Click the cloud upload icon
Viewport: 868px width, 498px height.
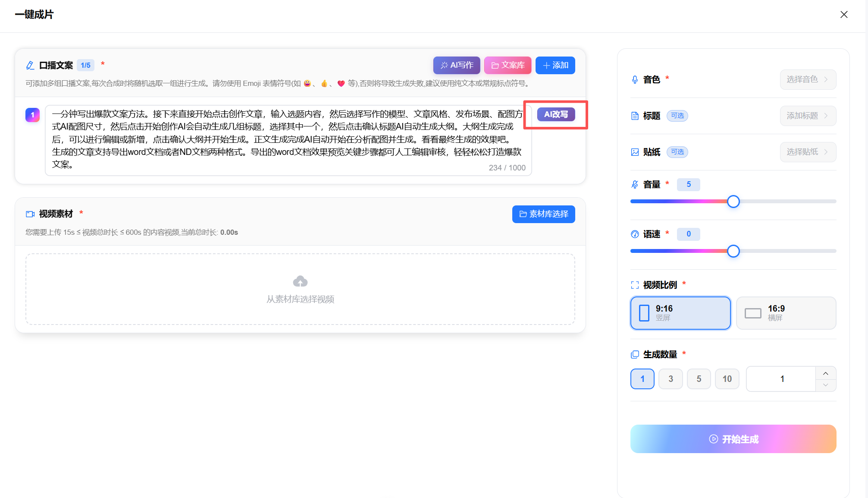pos(300,281)
